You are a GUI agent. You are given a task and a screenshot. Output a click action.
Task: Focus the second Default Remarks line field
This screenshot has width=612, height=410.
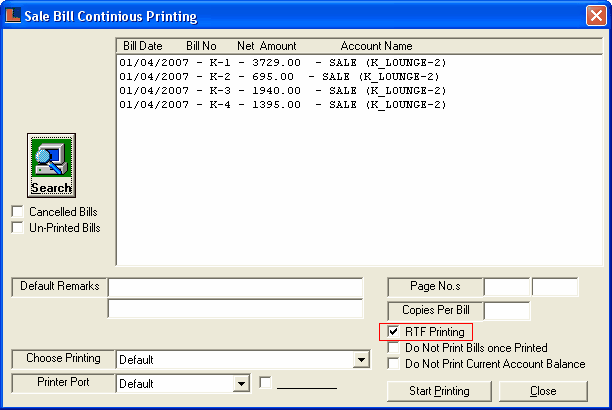tap(235, 309)
